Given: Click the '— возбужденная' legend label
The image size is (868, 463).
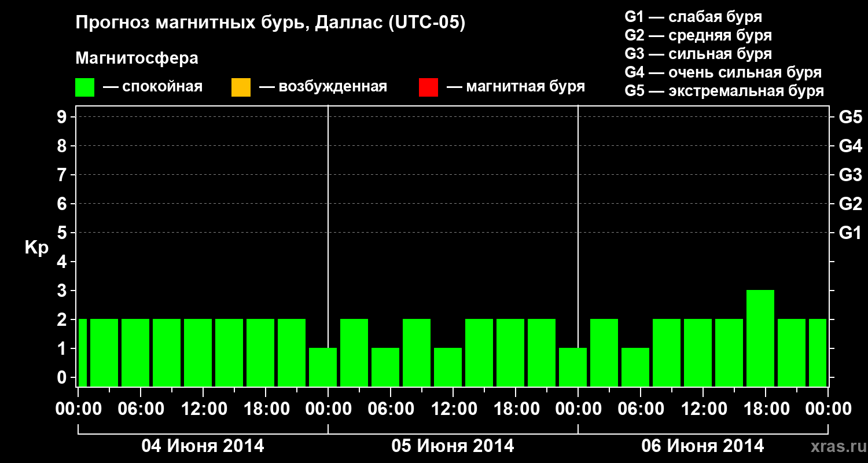Looking at the screenshot, I should click(x=323, y=87).
